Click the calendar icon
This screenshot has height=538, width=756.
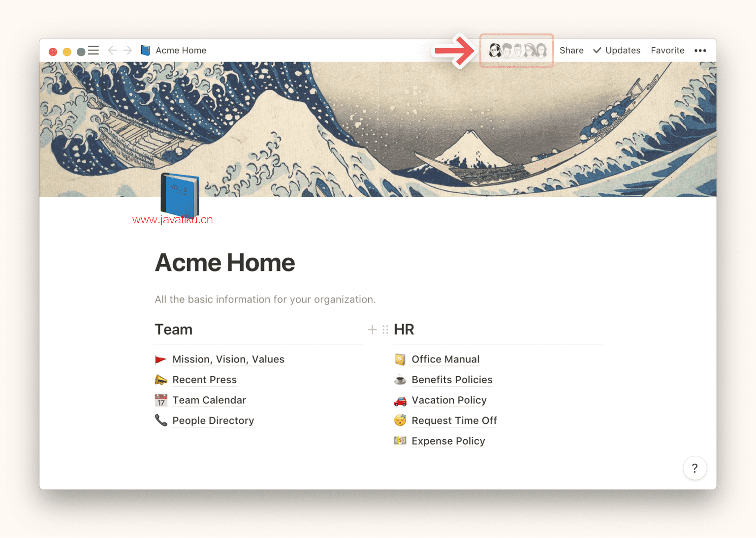click(x=161, y=400)
